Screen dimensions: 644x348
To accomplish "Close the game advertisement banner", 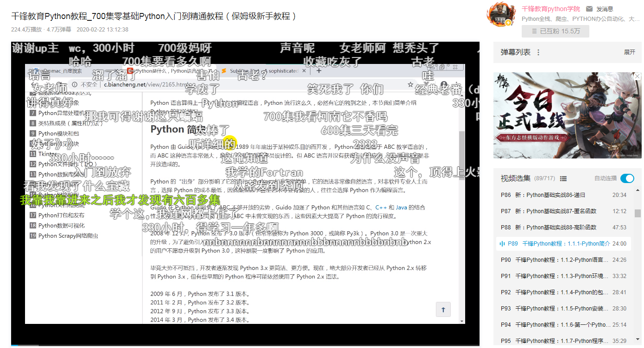I will 638,76.
